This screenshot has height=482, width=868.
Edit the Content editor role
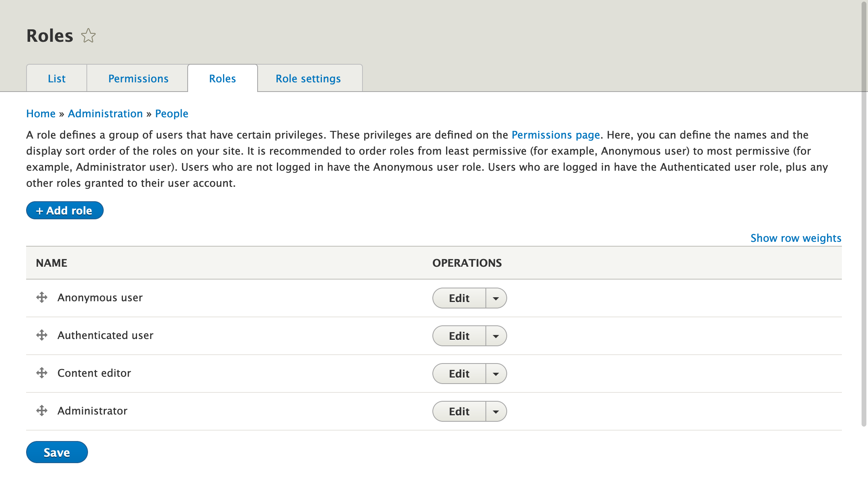click(x=459, y=373)
